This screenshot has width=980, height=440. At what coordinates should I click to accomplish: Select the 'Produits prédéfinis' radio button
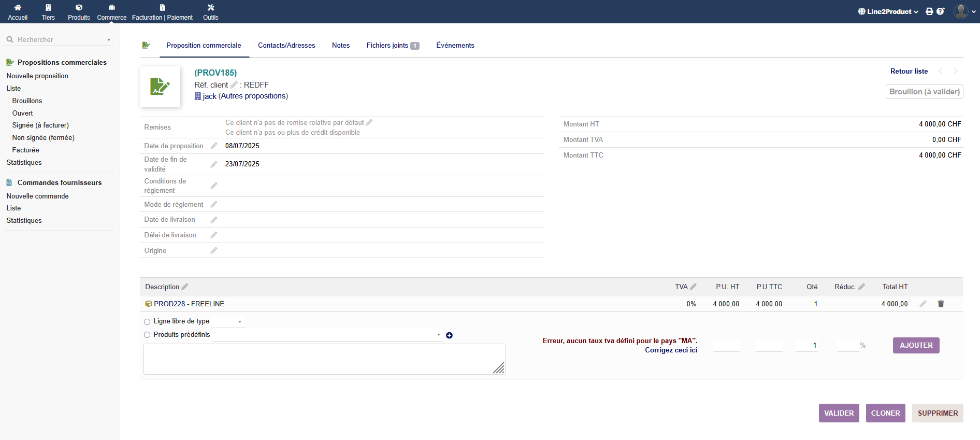pyautogui.click(x=147, y=335)
